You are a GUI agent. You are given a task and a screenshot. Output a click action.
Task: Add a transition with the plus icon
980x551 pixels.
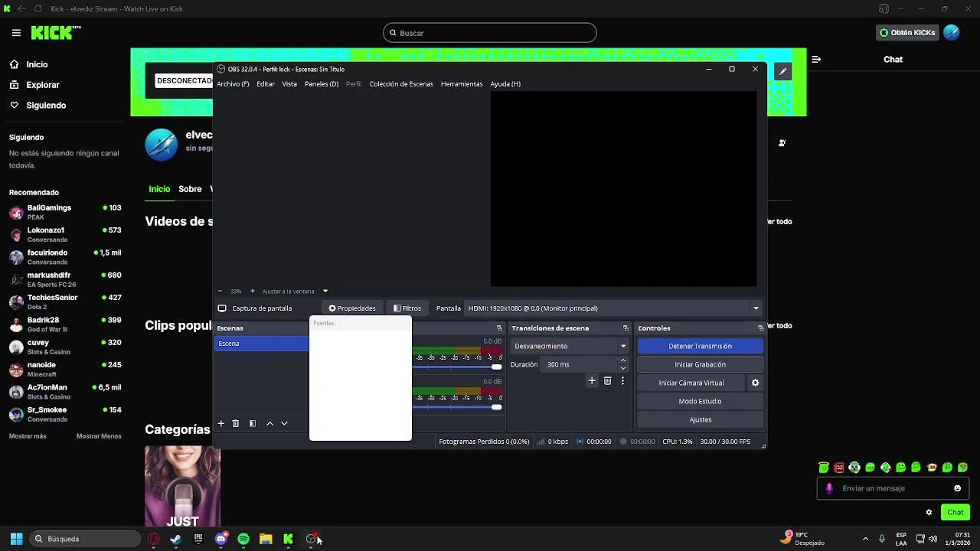pyautogui.click(x=592, y=380)
